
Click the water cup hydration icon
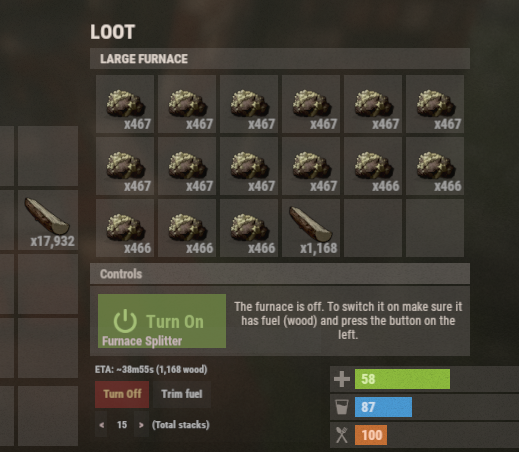(342, 407)
